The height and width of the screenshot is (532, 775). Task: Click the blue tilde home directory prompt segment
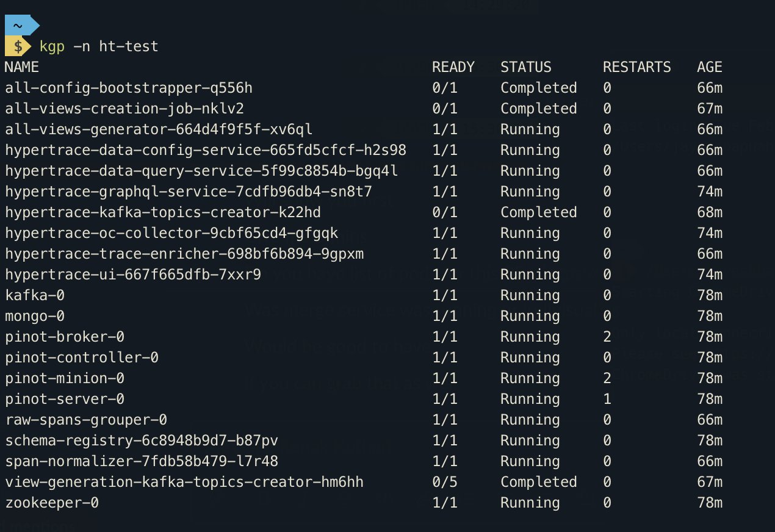[x=21, y=26]
